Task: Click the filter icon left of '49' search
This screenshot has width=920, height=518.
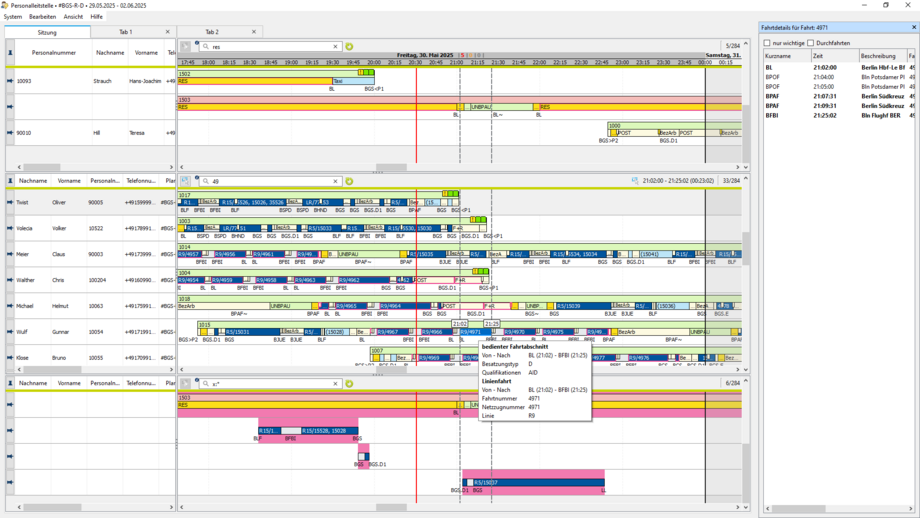Action: click(185, 182)
